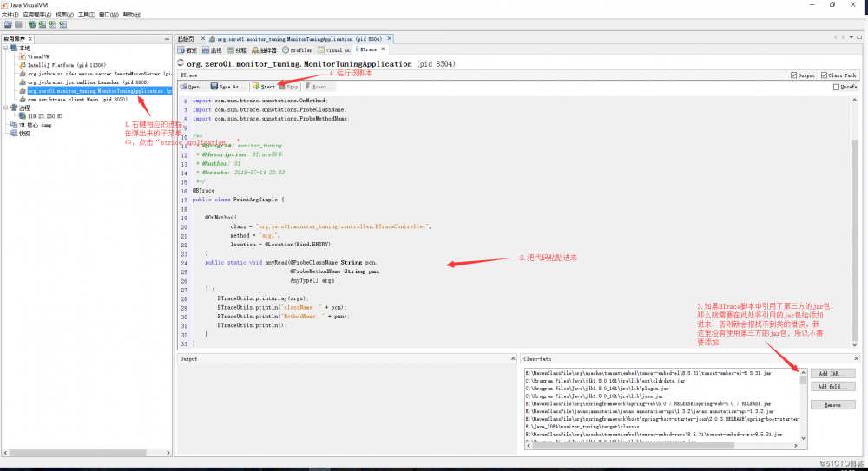The height and width of the screenshot is (471, 868).
Task: Click Class-Path list scroll up arrow
Action: click(803, 372)
